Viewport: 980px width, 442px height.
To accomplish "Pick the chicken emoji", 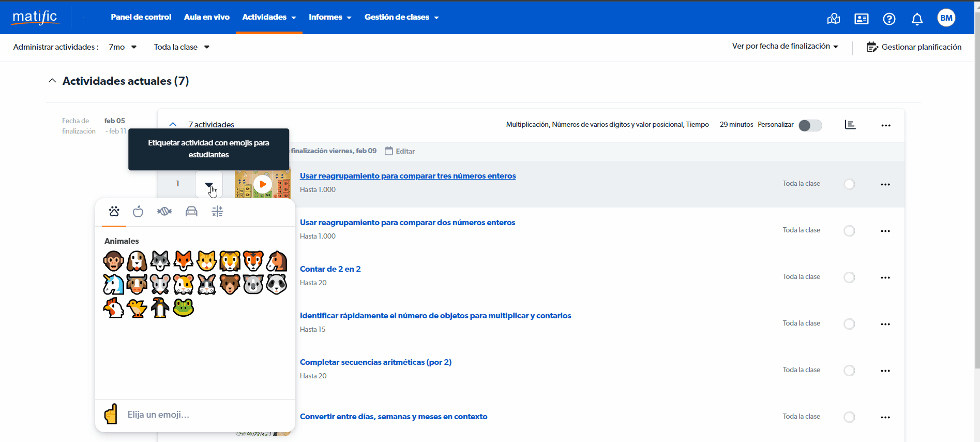I will 113,307.
